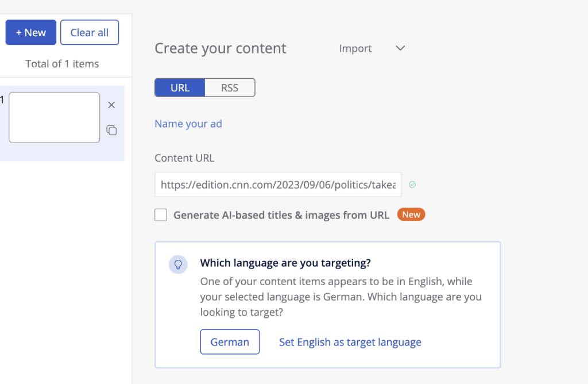Choose German as the target language
Screen dimensions: 588x384
[x=230, y=342]
